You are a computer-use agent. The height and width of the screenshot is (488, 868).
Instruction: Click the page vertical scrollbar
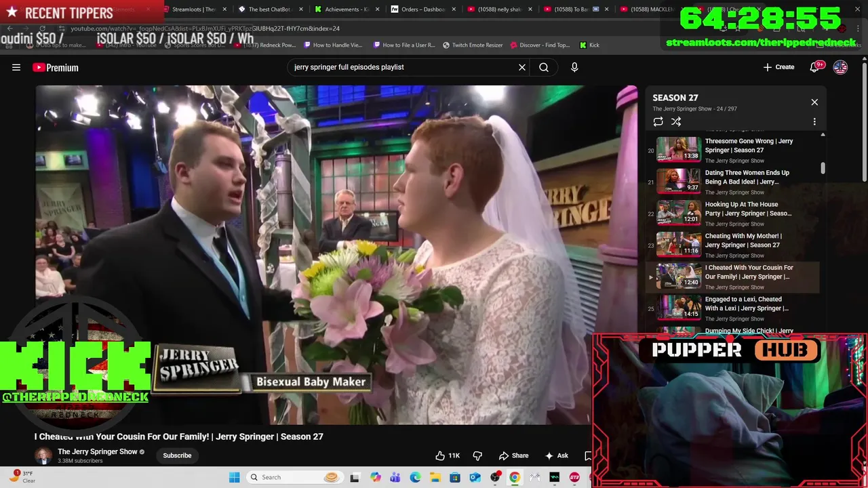click(x=864, y=122)
